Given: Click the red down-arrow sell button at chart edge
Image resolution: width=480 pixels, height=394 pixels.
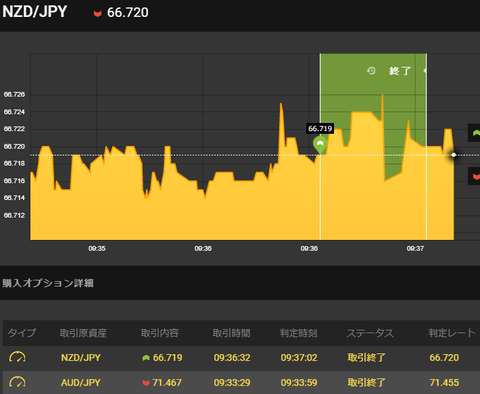Looking at the screenshot, I should click(x=475, y=176).
